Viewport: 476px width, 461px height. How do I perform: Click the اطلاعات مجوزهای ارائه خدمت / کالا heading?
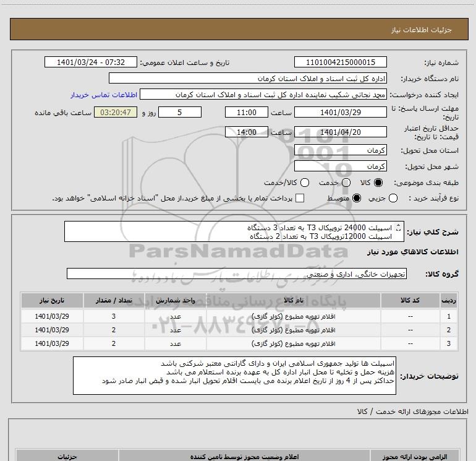click(413, 411)
